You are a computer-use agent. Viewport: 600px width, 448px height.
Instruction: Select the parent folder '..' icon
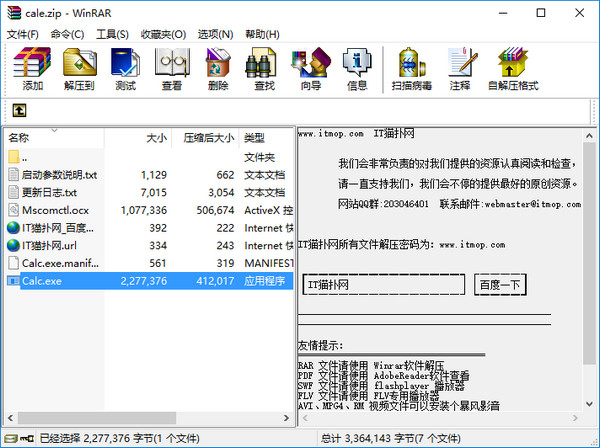13,157
